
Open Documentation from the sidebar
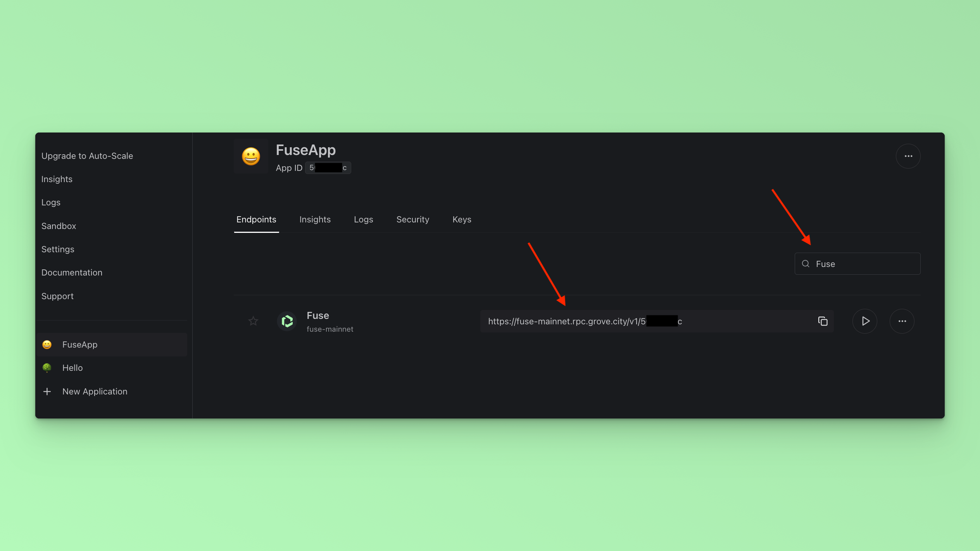pos(72,272)
